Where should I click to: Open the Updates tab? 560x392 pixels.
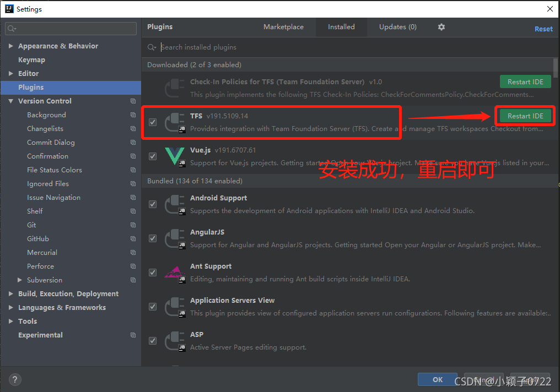[397, 26]
